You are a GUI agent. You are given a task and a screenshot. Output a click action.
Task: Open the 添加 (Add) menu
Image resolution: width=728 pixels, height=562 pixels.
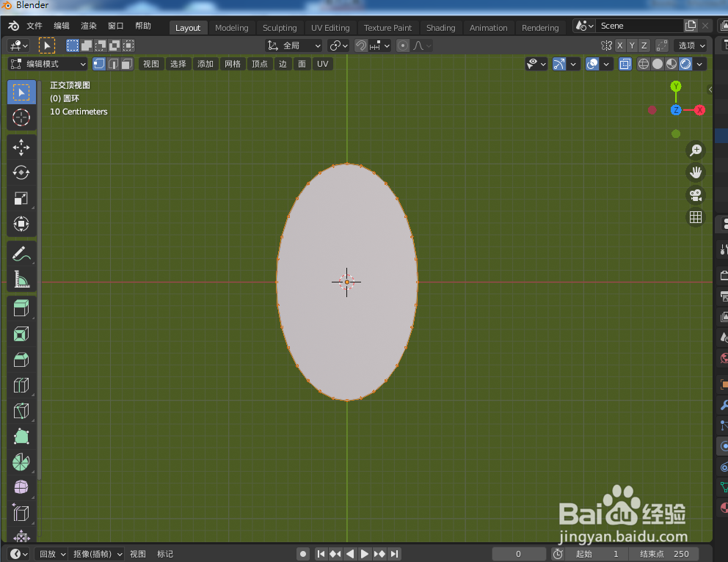(205, 64)
